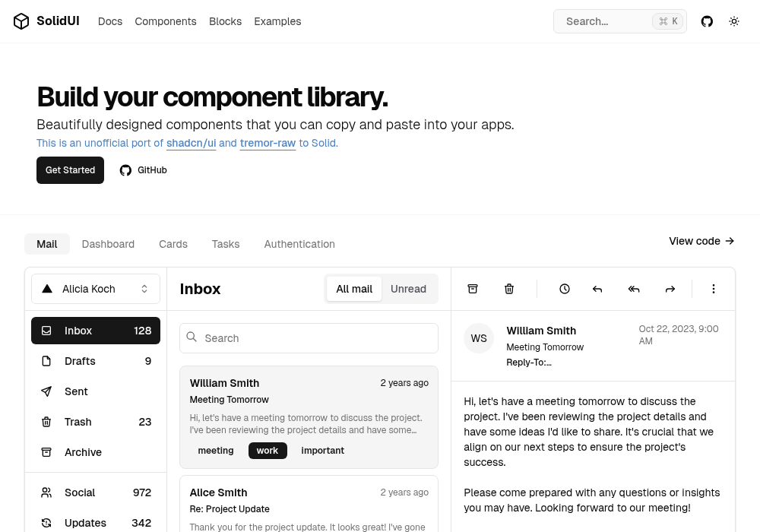Click the View code link
The image size is (760, 532).
701,241
